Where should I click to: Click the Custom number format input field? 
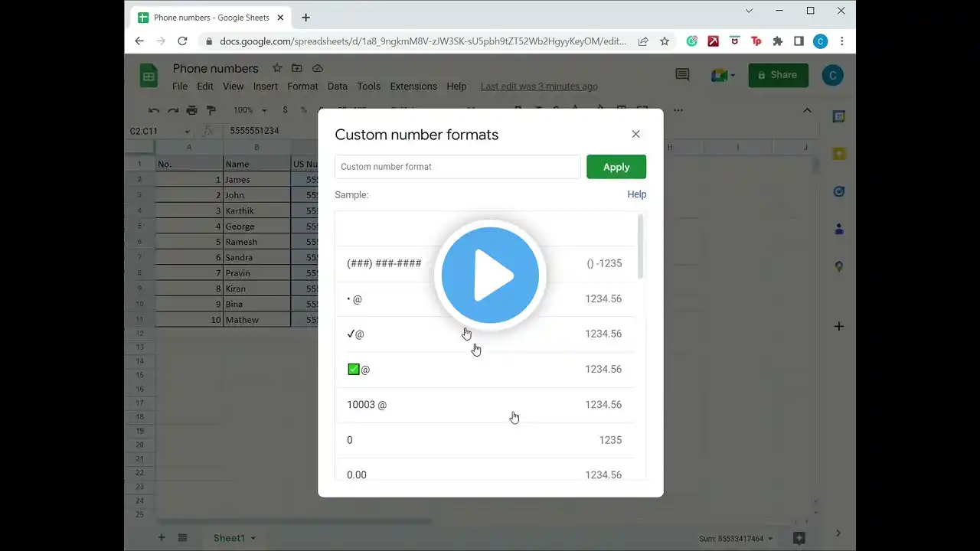point(458,167)
